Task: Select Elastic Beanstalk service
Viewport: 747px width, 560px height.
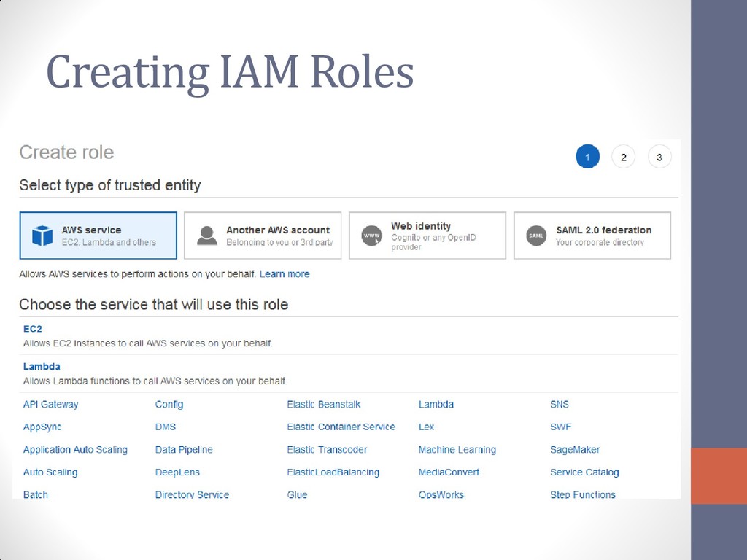Action: tap(323, 404)
